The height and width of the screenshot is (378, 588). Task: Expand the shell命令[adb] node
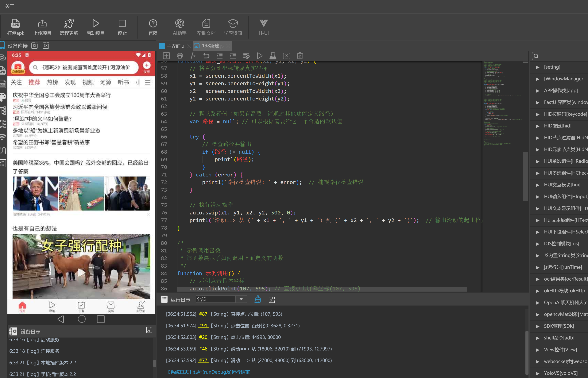point(538,338)
